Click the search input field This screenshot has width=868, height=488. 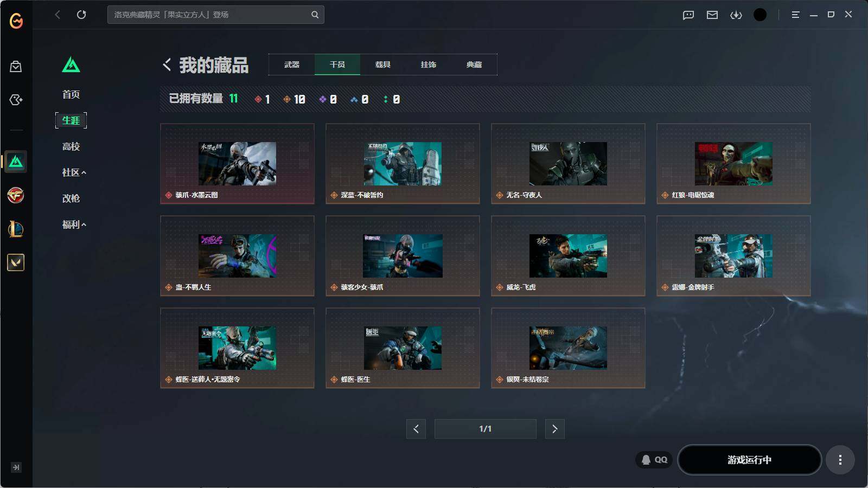[216, 15]
